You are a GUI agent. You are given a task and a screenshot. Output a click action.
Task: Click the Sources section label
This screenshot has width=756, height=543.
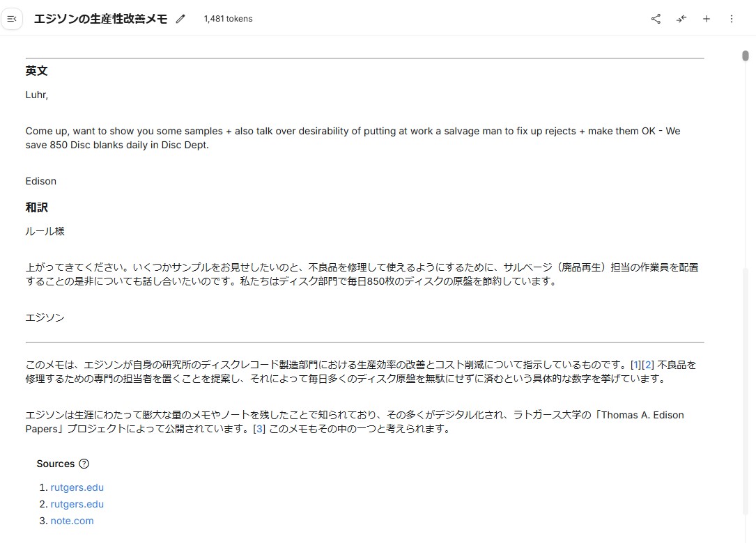[56, 464]
